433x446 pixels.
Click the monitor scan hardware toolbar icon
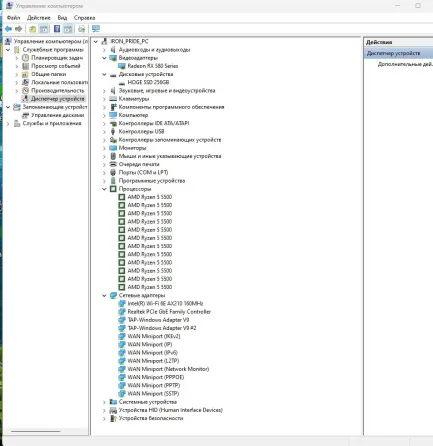[x=96, y=29]
